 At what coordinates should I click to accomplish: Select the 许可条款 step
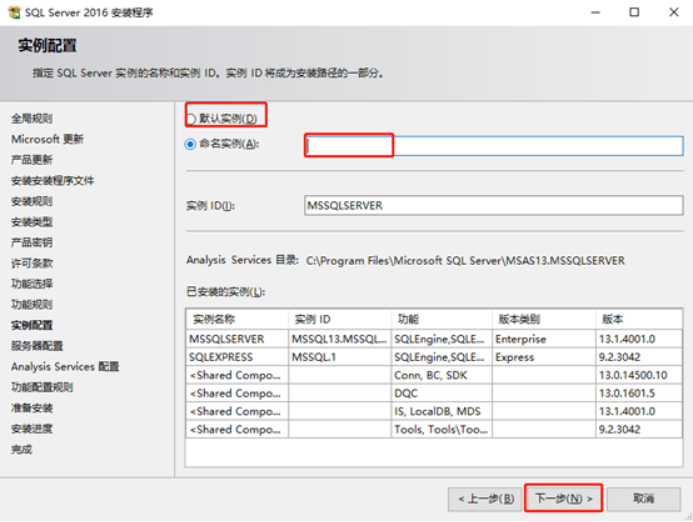pyautogui.click(x=32, y=263)
